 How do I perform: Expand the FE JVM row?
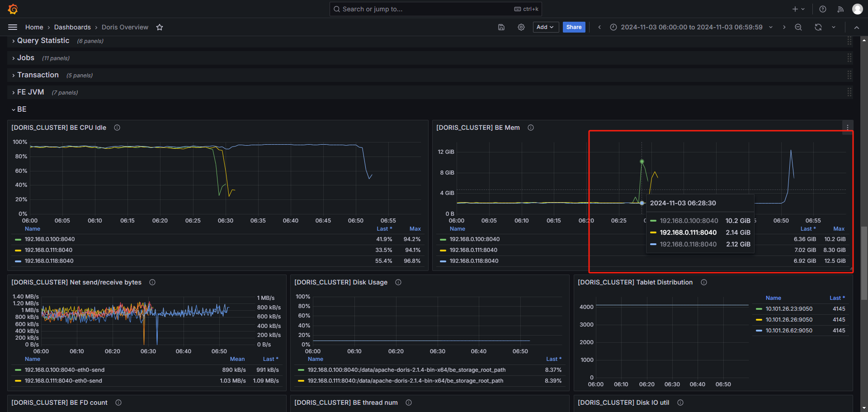point(30,92)
